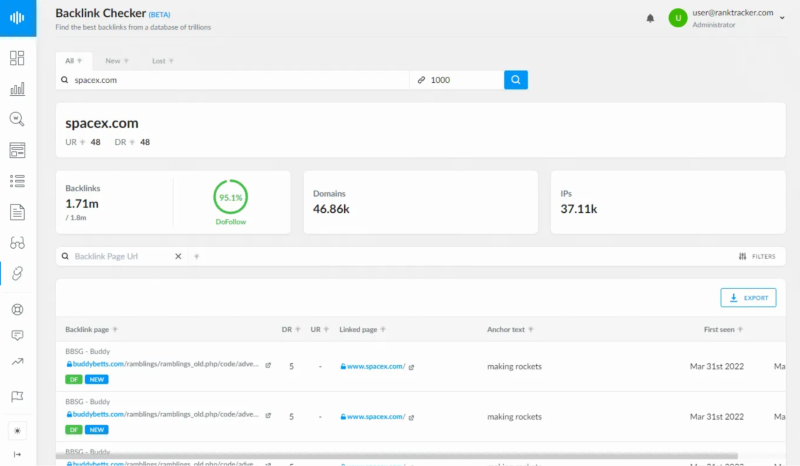Open the SERP checker window icon
The width and height of the screenshot is (800, 466).
pyautogui.click(x=17, y=150)
